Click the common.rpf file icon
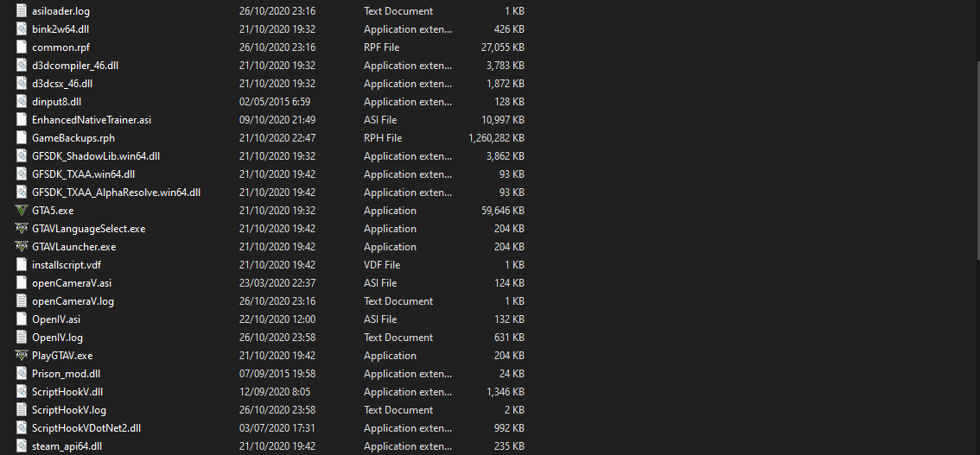Viewport: 980px width, 455px height. click(x=22, y=47)
